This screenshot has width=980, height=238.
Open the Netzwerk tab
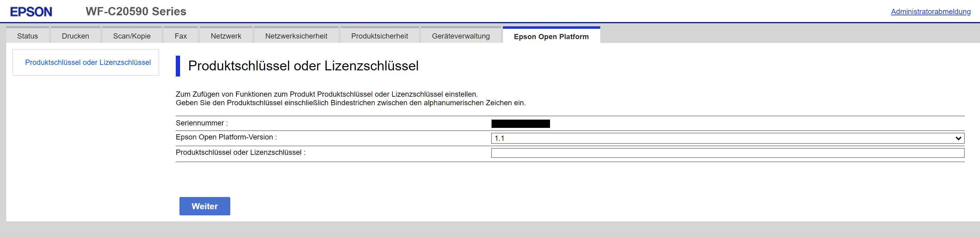[x=226, y=36]
